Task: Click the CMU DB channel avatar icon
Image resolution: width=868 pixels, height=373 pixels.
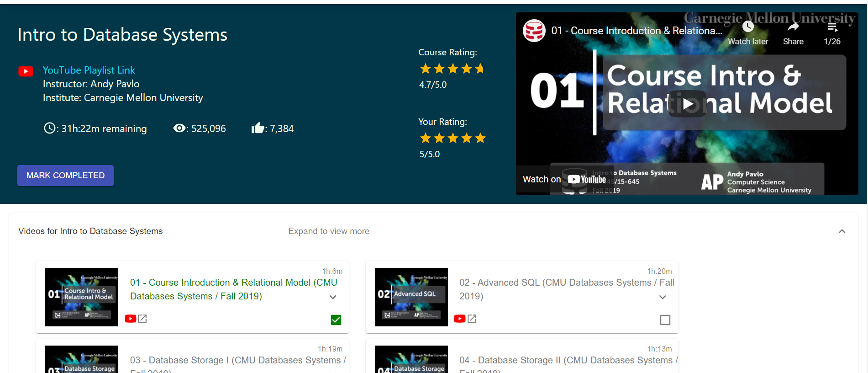Action: (534, 31)
